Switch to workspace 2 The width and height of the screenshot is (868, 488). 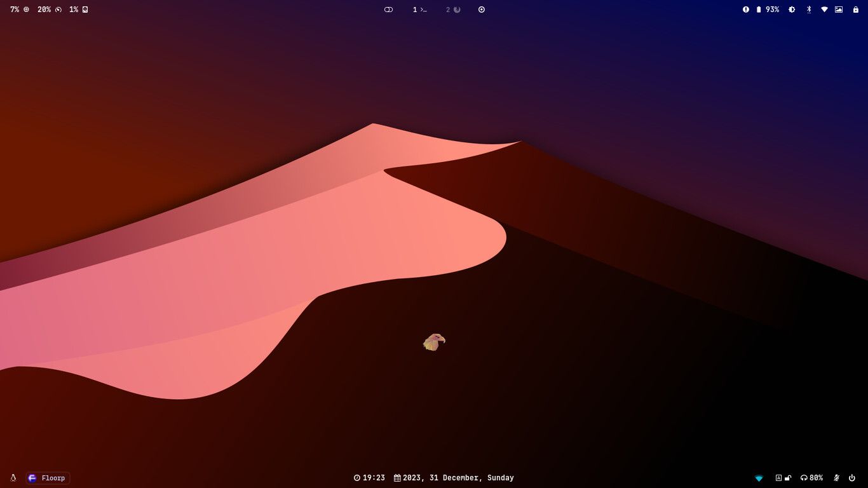coord(452,10)
